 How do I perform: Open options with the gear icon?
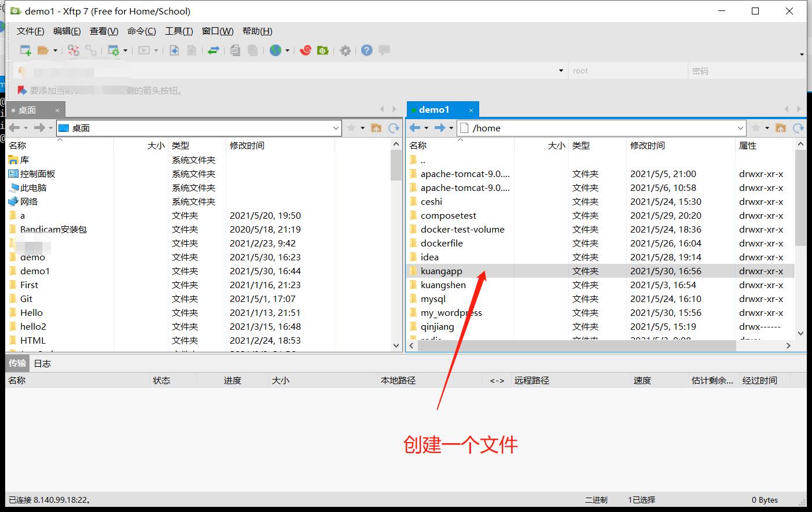click(346, 50)
